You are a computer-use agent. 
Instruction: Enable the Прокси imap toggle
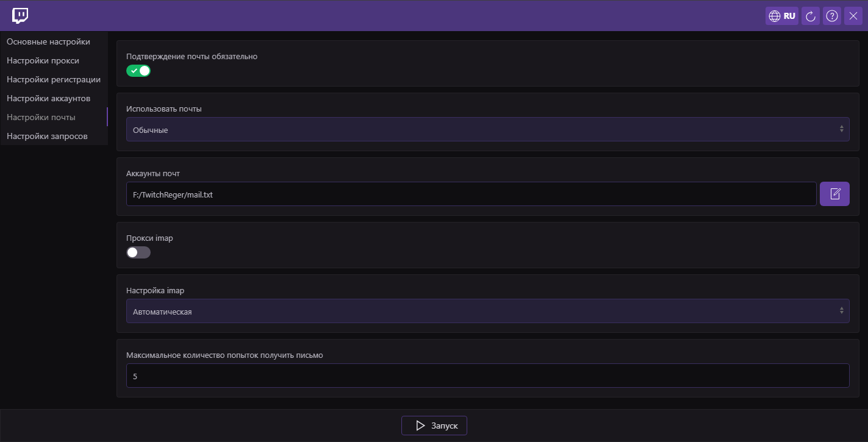pyautogui.click(x=138, y=252)
